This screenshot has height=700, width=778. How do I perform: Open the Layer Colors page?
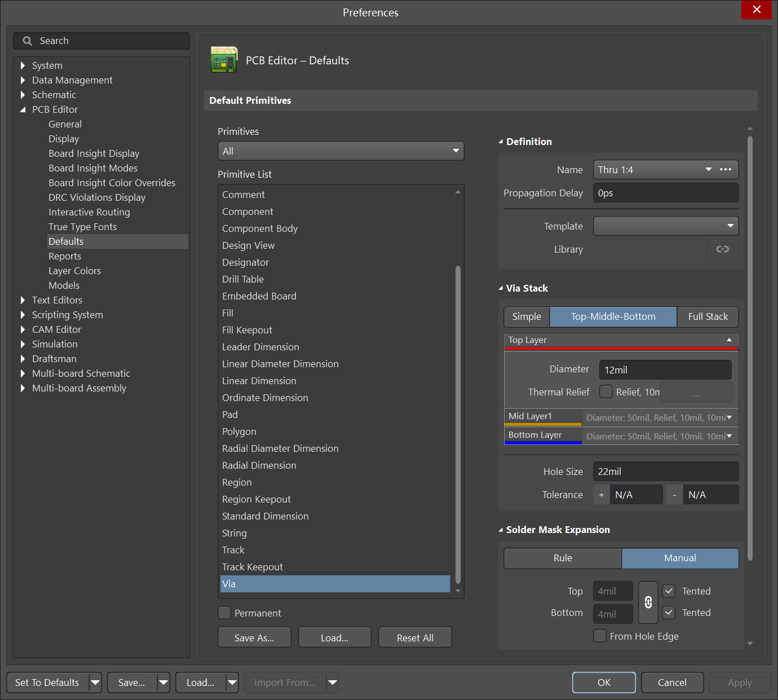pos(74,271)
